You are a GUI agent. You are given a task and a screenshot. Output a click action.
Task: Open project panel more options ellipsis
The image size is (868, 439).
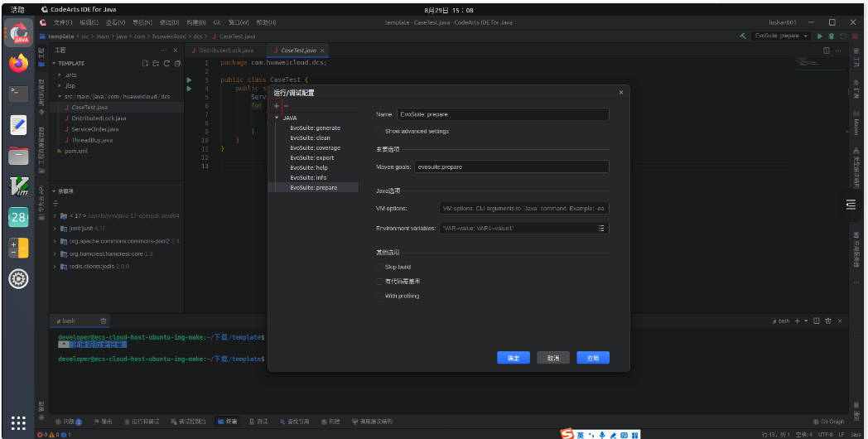point(163,50)
